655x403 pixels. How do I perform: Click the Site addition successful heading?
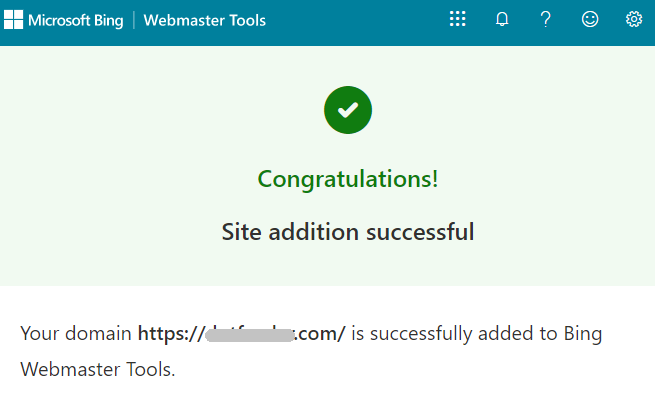pyautogui.click(x=348, y=232)
